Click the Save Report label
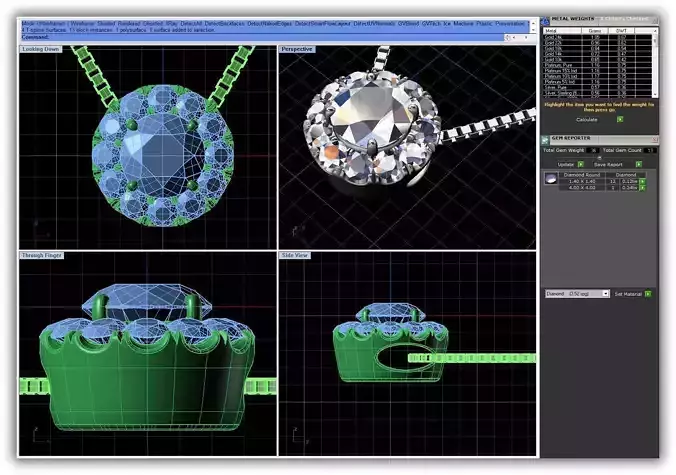The height and width of the screenshot is (475, 676). click(608, 164)
